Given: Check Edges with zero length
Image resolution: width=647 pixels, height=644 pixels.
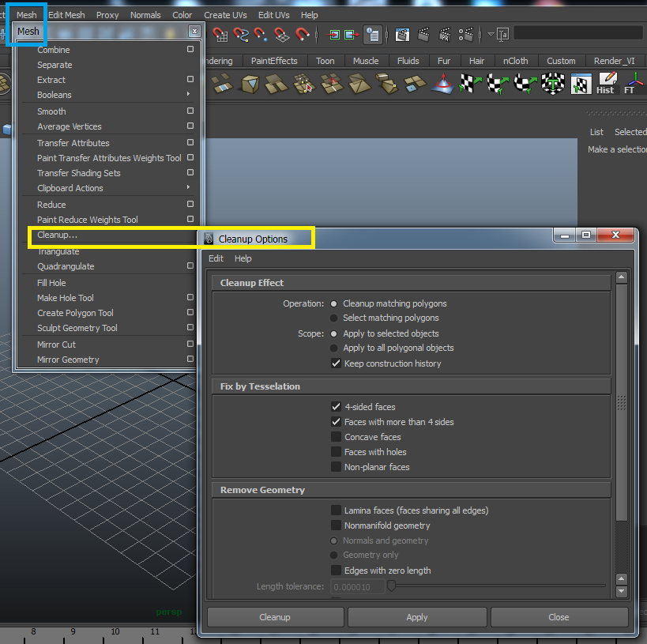Looking at the screenshot, I should pyautogui.click(x=336, y=570).
